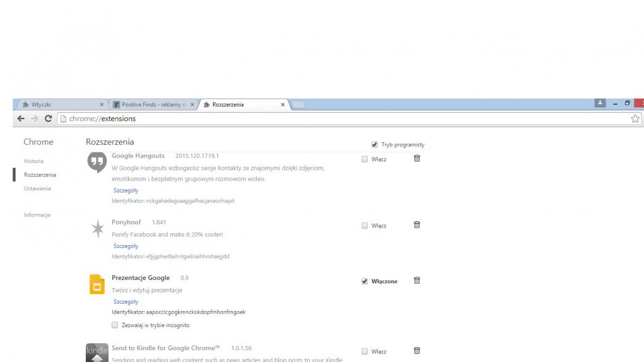Open Szczegóły link for Google Hangouts
Viewport: 644px width, 362px height.
click(126, 190)
